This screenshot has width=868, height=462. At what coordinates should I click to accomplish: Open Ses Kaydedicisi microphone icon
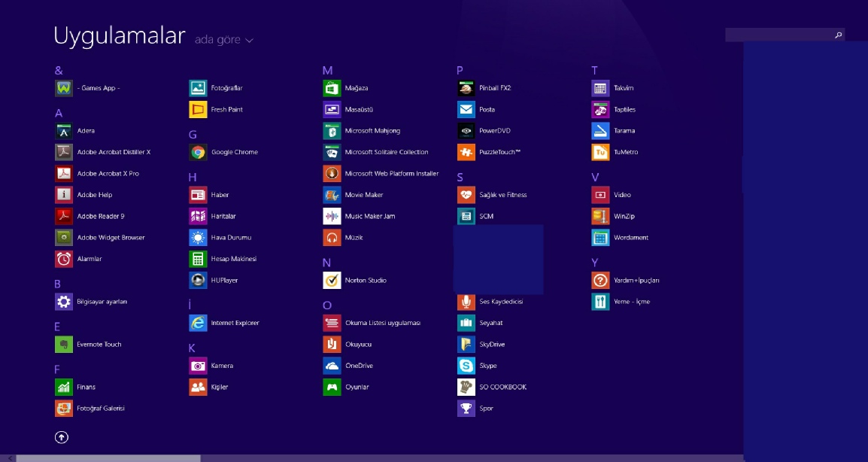pos(466,301)
